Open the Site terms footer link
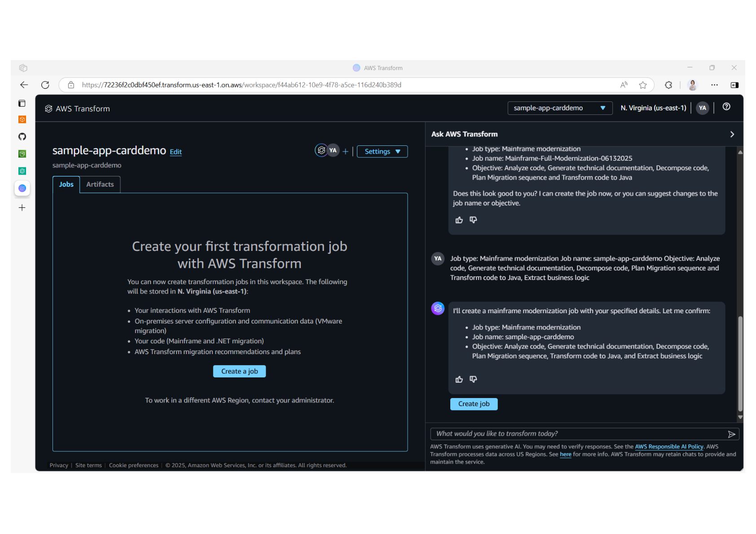Image resolution: width=756 pixels, height=534 pixels. pos(88,465)
